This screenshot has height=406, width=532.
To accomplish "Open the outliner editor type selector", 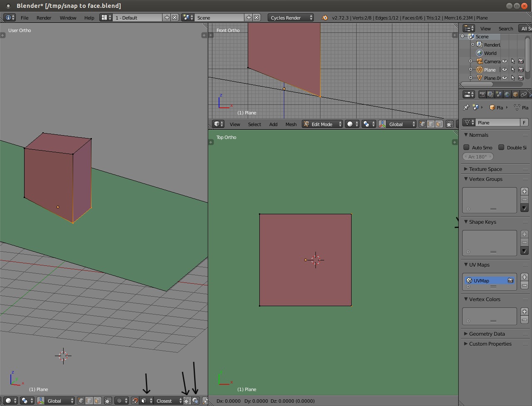I will coord(469,28).
